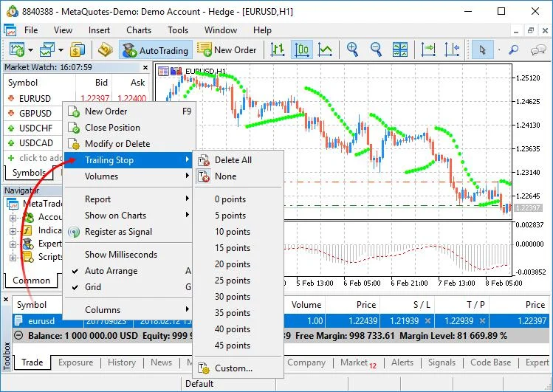
Task: Choose Register as Signal menu item
Action: pyautogui.click(x=128, y=232)
